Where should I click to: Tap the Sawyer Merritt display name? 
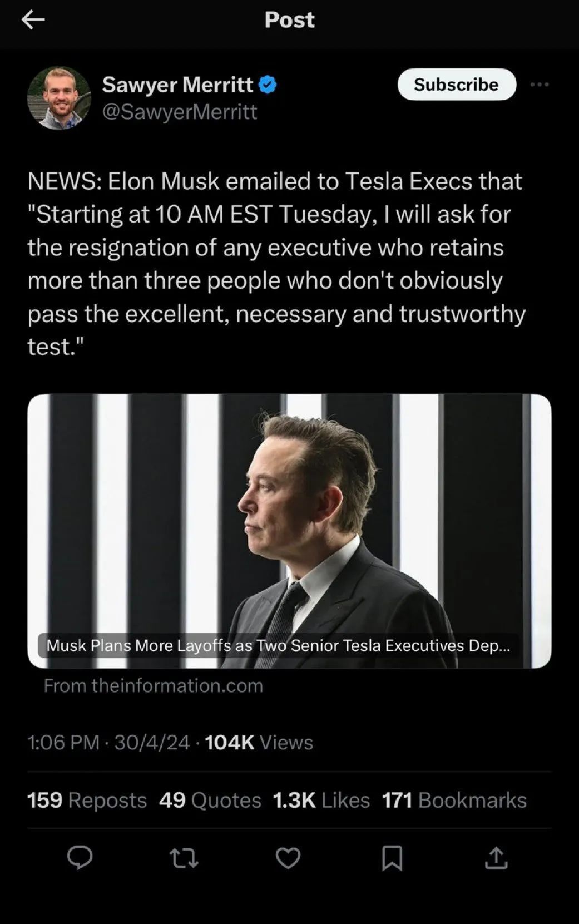(177, 85)
